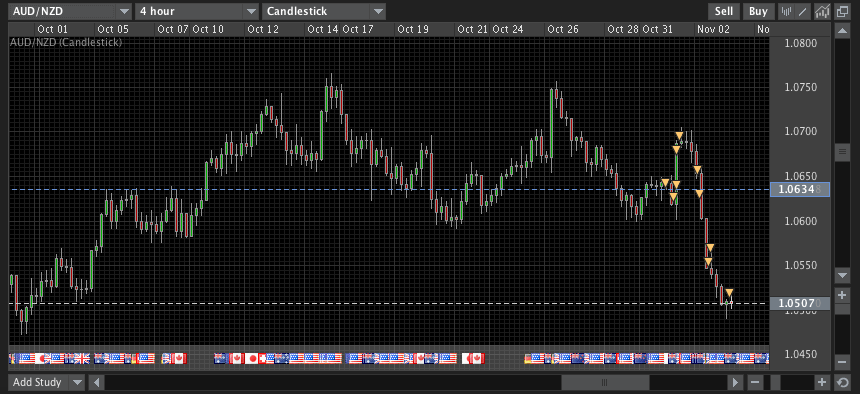Expand the Add Study dropdown arrow
Screen dimensions: 860x394
[x=77, y=382]
